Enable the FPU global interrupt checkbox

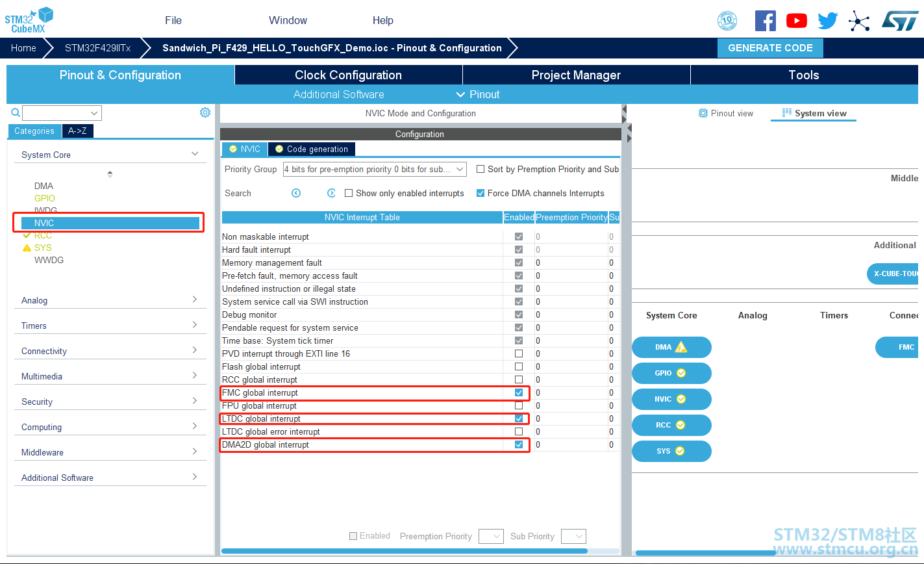click(519, 405)
